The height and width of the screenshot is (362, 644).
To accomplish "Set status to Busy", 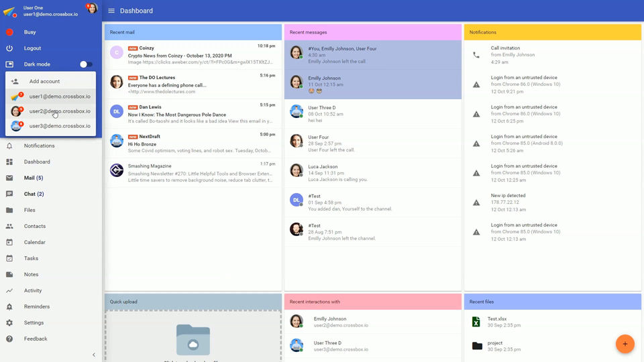I will tap(30, 32).
